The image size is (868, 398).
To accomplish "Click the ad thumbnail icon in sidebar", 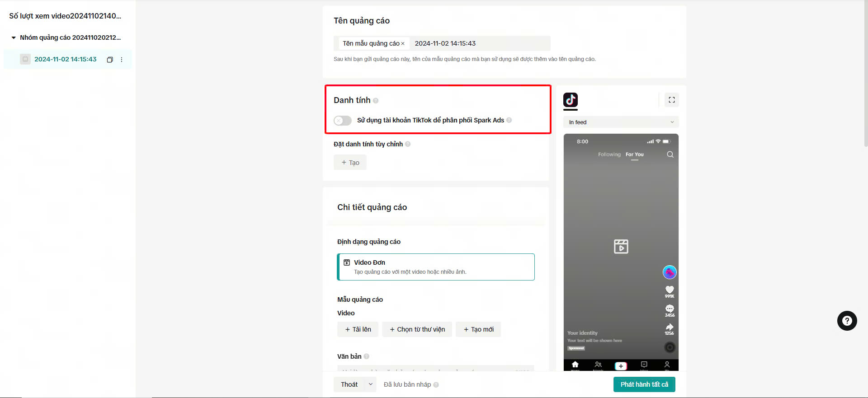I will coord(25,59).
